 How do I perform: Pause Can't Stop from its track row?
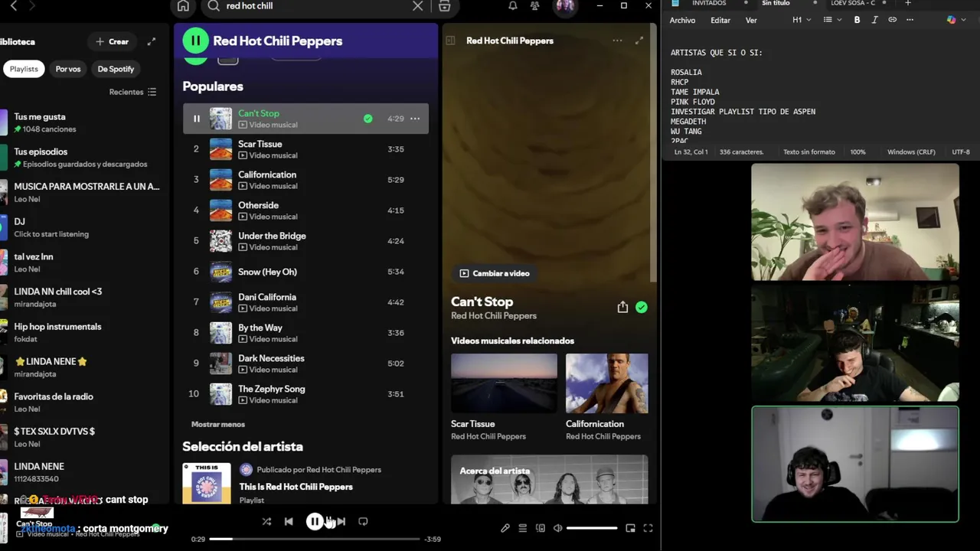(196, 119)
